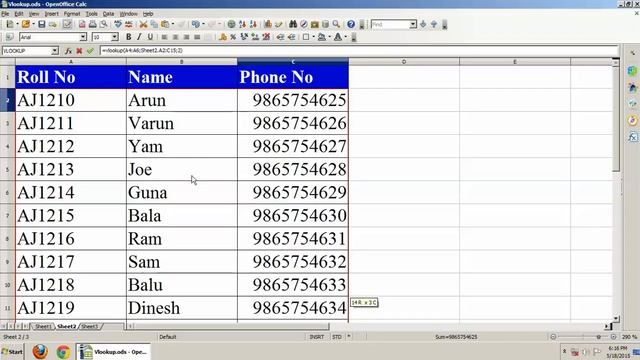The height and width of the screenshot is (360, 640).
Task: Toggle Align Left
Action: pos(164,37)
